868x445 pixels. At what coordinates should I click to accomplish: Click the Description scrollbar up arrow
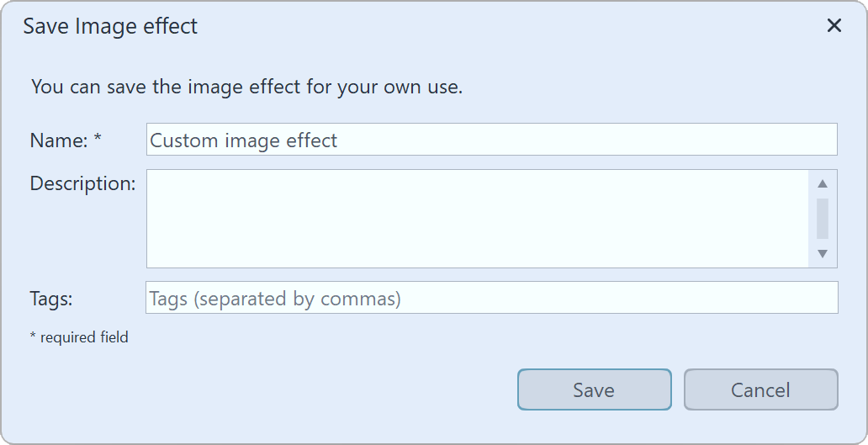pyautogui.click(x=823, y=184)
